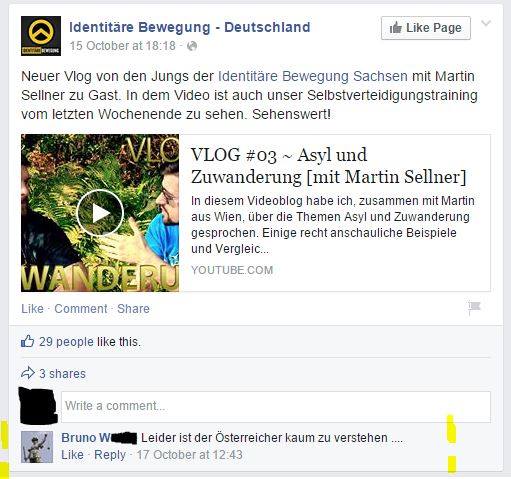Image resolution: width=511 pixels, height=479 pixels.
Task: Click the Identitäre Bewegung page logo avatar
Action: point(41,36)
